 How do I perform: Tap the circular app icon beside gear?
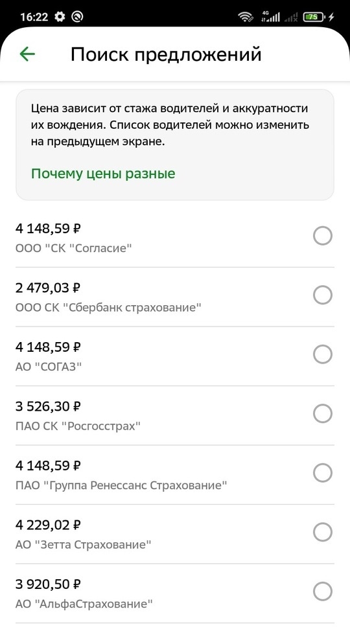(x=77, y=17)
